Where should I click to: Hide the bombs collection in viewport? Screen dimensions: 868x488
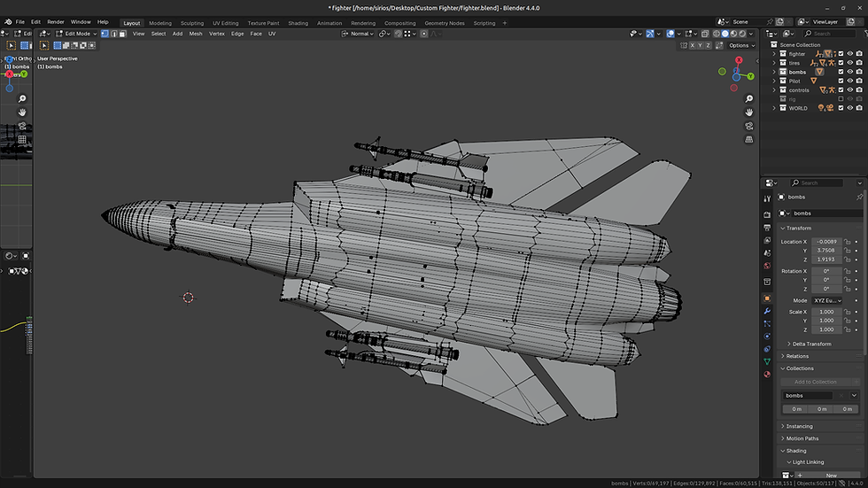pyautogui.click(x=850, y=72)
